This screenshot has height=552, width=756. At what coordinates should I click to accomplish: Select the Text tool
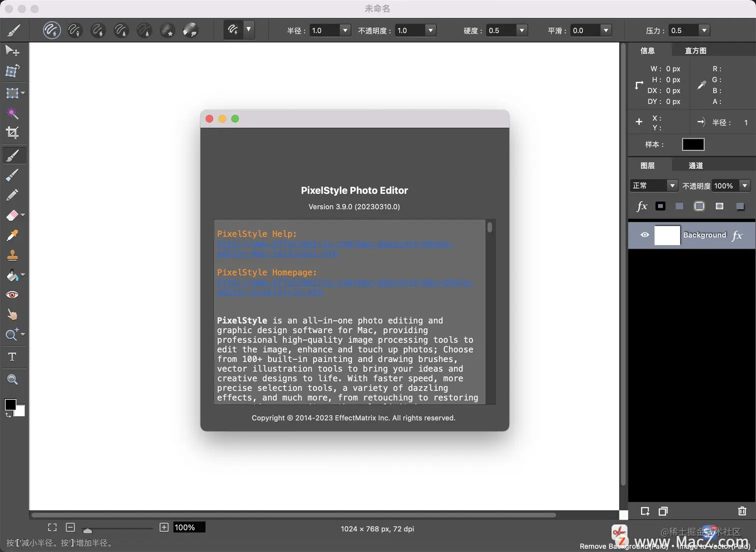click(x=12, y=357)
